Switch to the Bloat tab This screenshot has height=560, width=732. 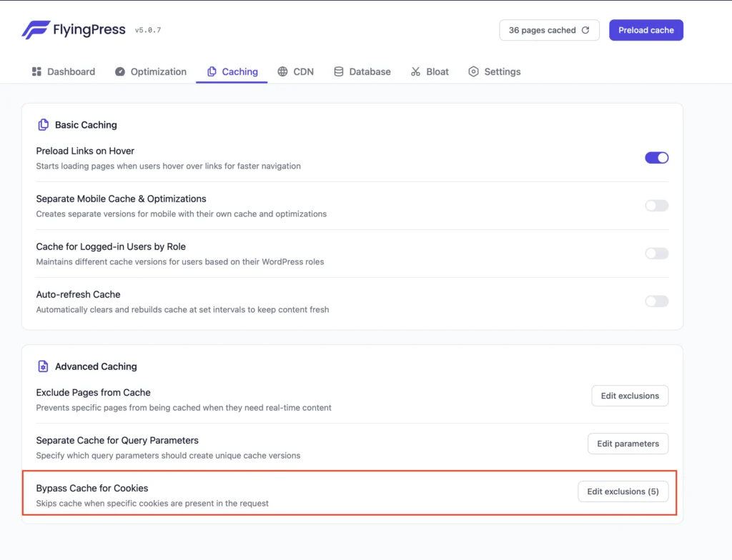[x=430, y=71]
